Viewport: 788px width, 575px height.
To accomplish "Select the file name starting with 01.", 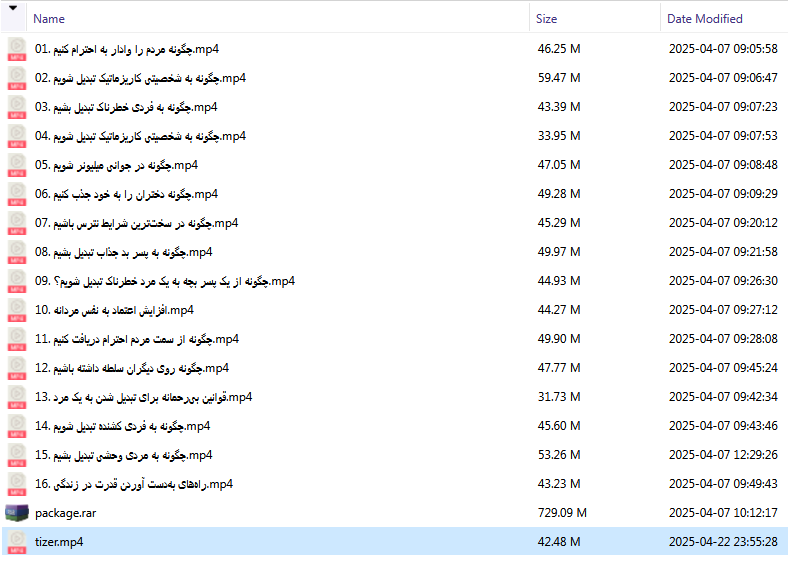I will point(127,49).
